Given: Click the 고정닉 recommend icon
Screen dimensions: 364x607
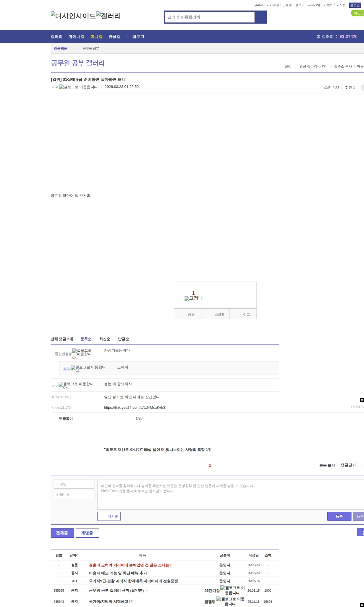Looking at the screenshot, I should pos(193,298).
